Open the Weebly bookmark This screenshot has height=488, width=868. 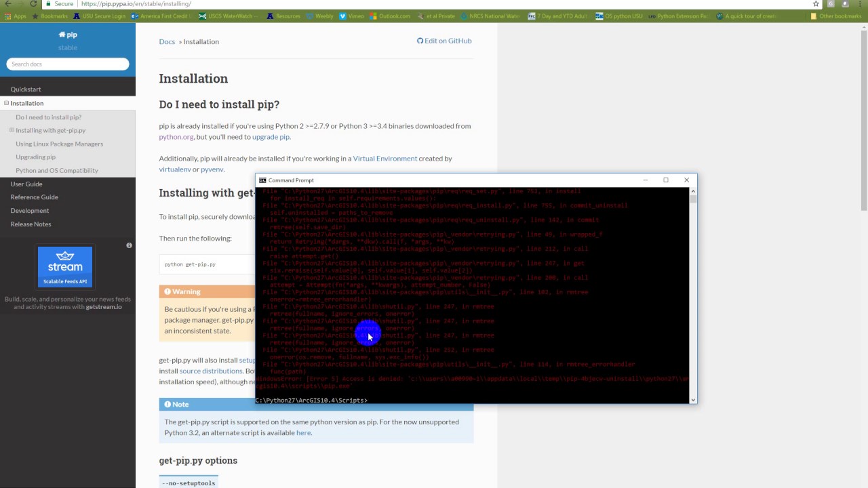coord(320,16)
